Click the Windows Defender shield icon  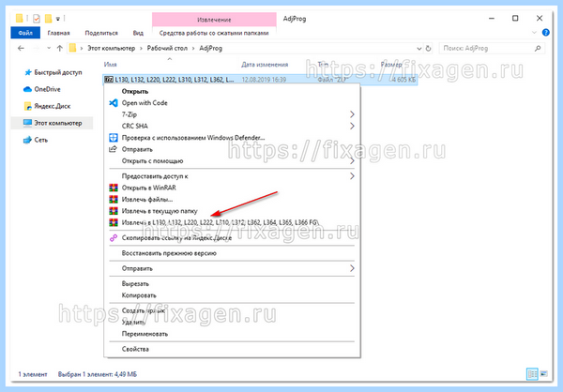[114, 138]
